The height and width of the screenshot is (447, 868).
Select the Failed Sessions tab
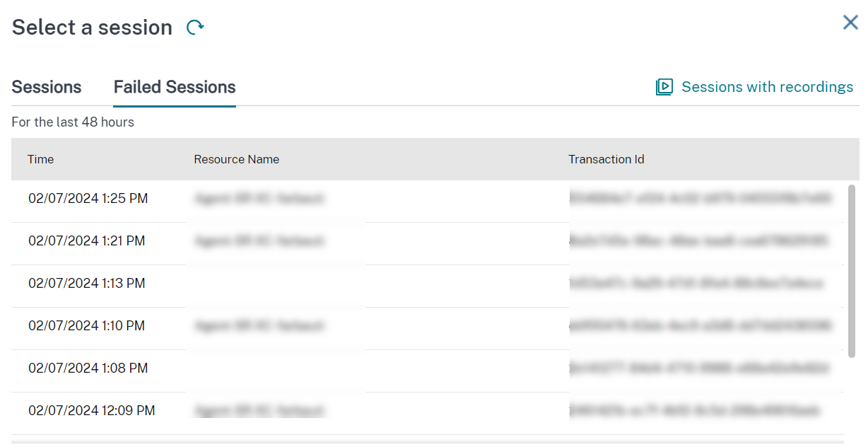[x=175, y=87]
